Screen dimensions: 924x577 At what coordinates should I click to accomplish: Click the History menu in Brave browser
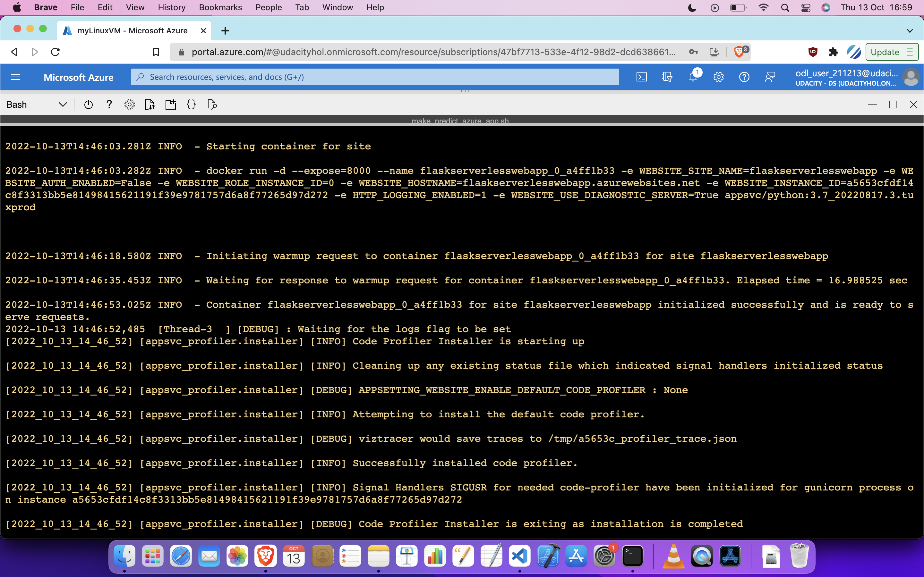(x=171, y=7)
